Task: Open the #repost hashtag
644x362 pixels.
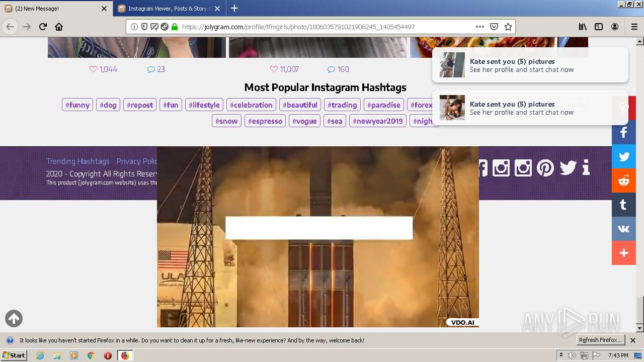Action: (140, 105)
